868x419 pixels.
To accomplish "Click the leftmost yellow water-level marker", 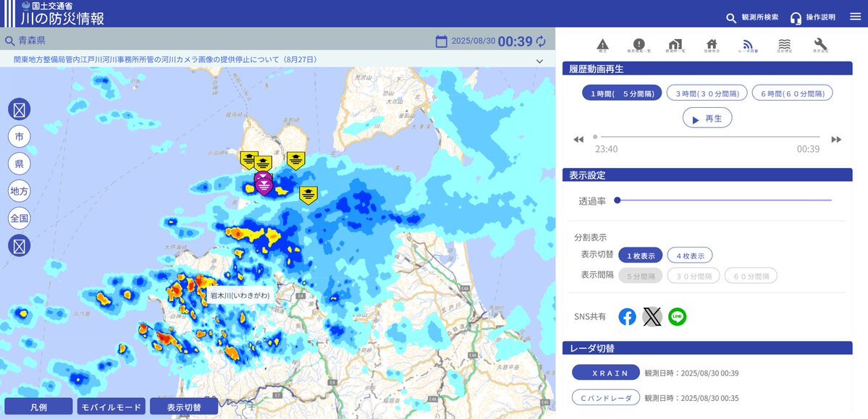I will click(248, 159).
